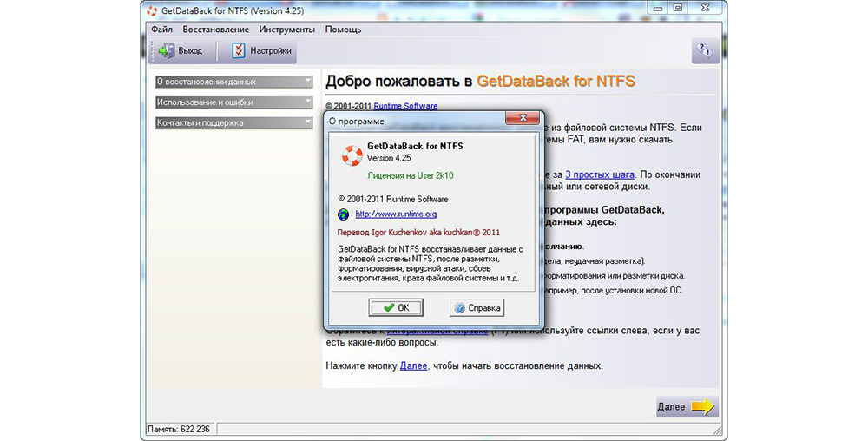This screenshot has height=441, width=868.
Task: Open the Файл menu
Action: pyautogui.click(x=161, y=29)
